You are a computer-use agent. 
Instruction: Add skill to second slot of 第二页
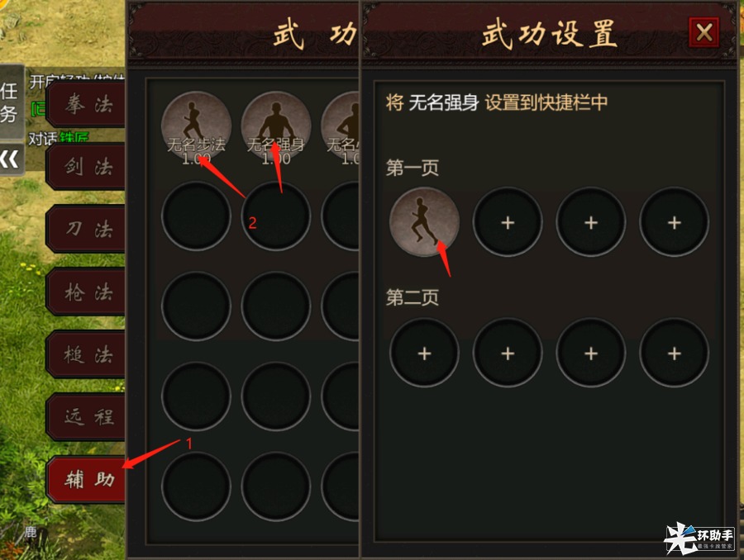pyautogui.click(x=508, y=353)
